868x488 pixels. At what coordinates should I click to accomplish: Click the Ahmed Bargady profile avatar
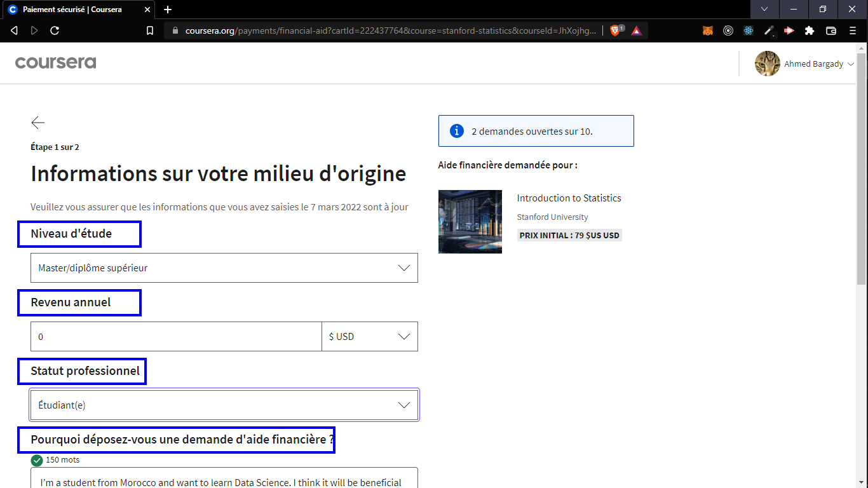click(x=768, y=64)
